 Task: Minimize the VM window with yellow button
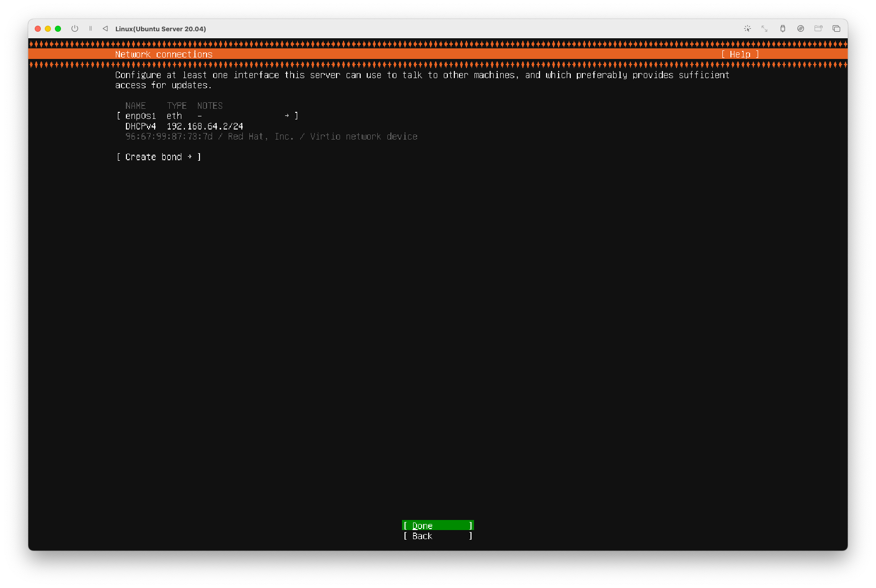pos(48,29)
